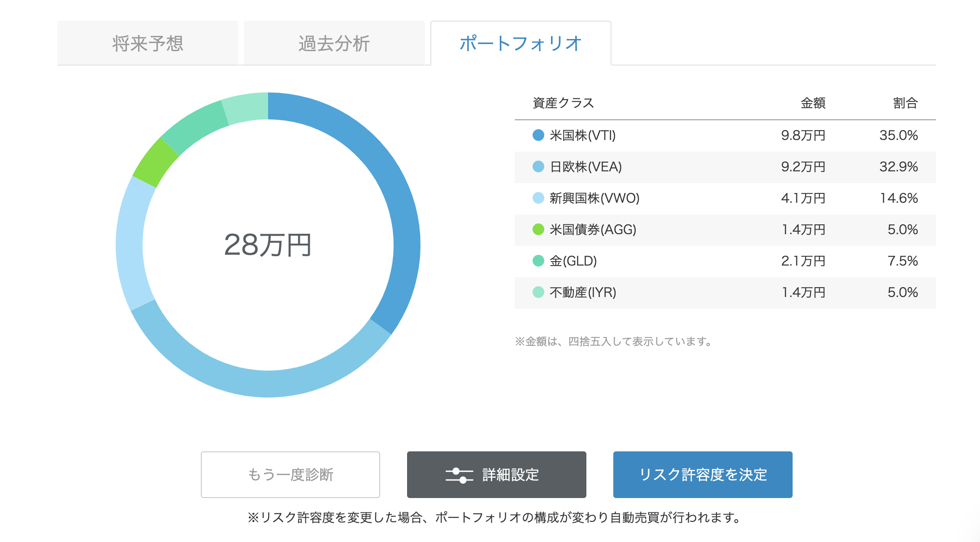Click the 2.1万円 amount cell
980x542 pixels.
click(803, 261)
